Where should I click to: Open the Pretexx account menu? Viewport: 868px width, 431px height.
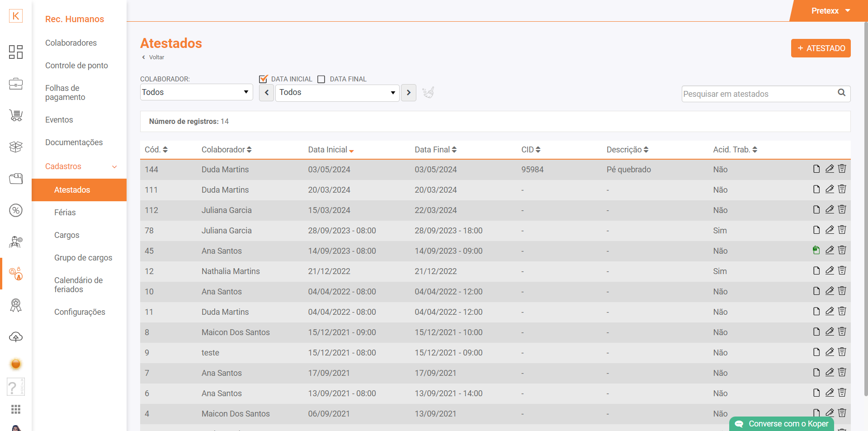point(830,11)
